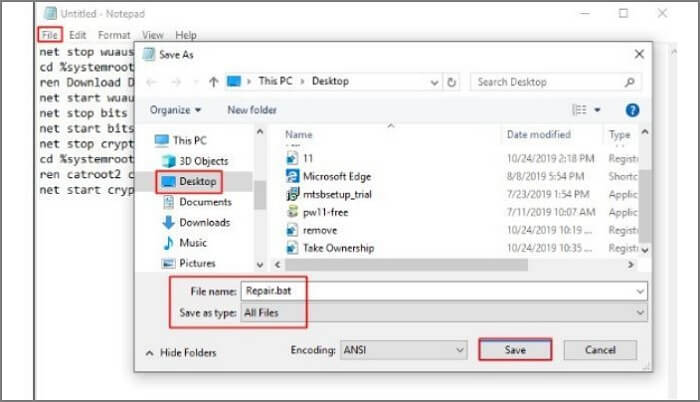Select 3D Objects in navigation pane
Viewport: 700px width, 402px height.
tap(195, 161)
